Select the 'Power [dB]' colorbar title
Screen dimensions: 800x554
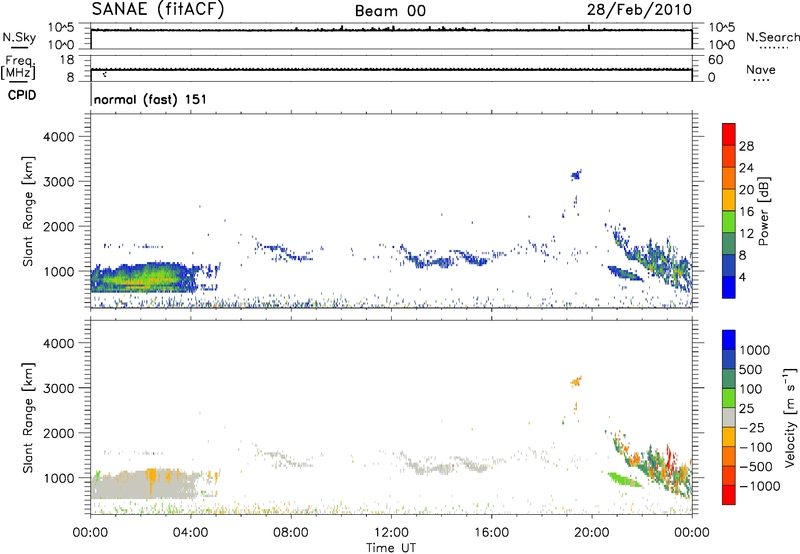coord(763,211)
